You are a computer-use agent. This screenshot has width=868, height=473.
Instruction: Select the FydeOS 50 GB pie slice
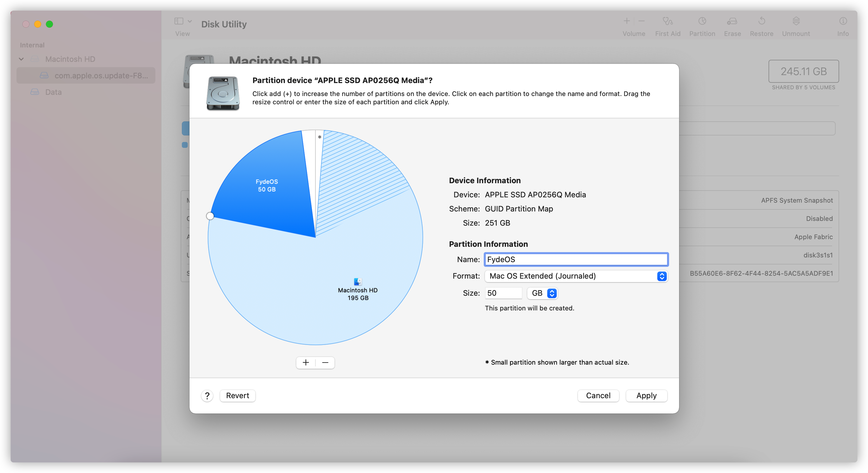pyautogui.click(x=266, y=185)
